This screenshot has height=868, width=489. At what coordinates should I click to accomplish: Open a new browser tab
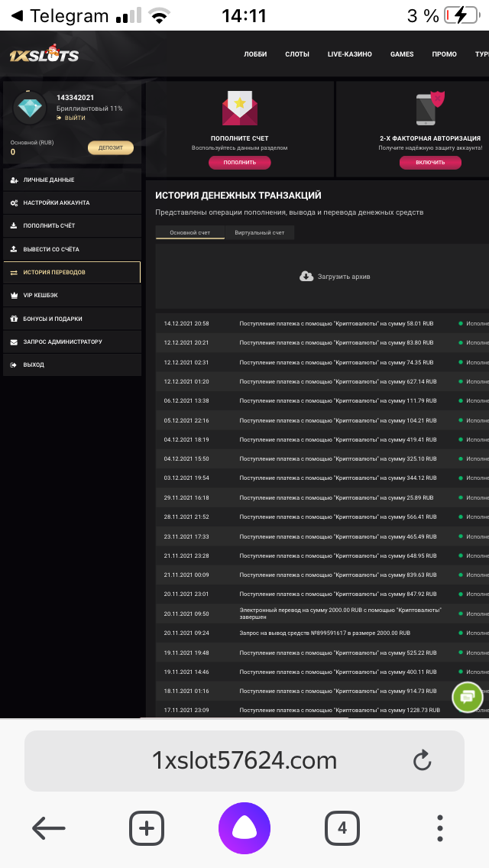click(x=147, y=828)
